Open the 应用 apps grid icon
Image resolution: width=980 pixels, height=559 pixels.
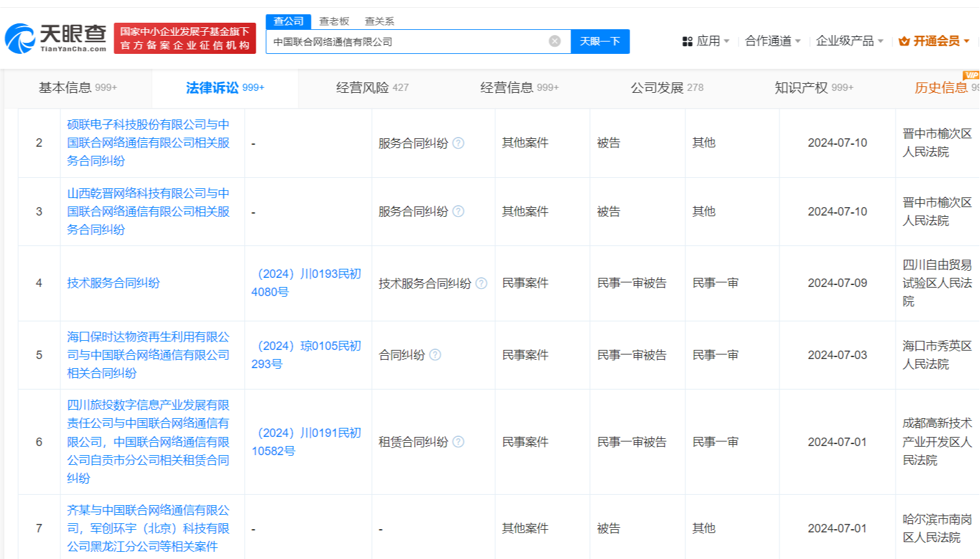click(687, 42)
